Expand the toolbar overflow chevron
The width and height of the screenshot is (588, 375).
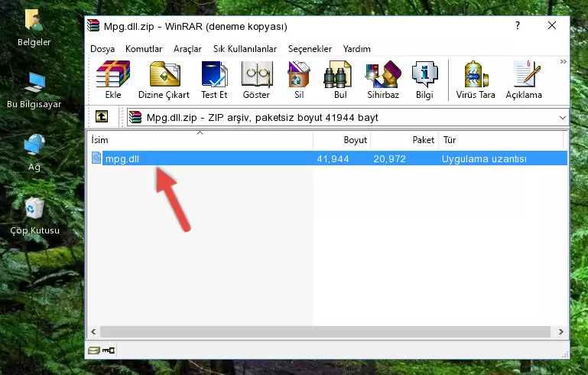563,61
